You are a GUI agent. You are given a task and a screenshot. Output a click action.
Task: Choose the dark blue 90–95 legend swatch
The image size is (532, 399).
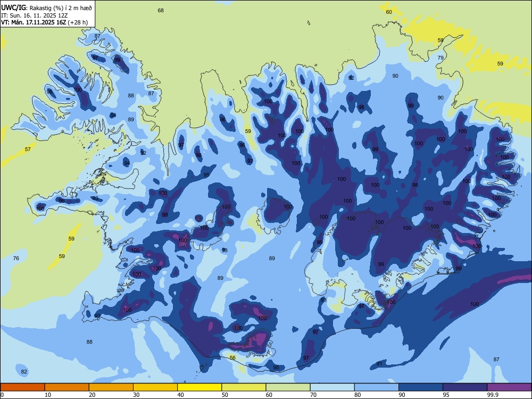coord(421,387)
